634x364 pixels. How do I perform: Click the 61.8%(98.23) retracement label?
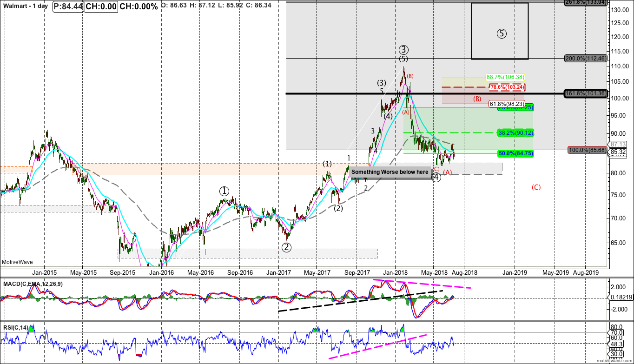tap(507, 105)
